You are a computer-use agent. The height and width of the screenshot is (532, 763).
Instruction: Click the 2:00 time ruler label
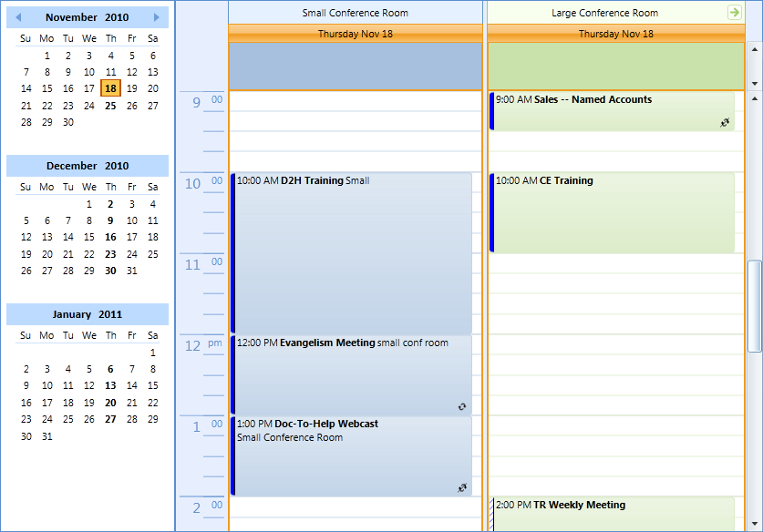(207, 507)
